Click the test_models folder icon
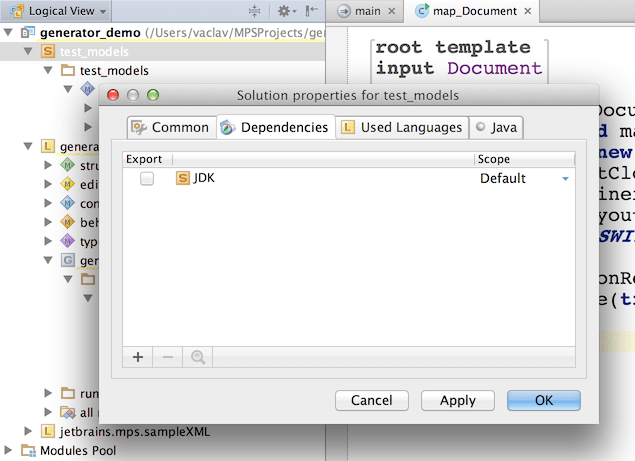 pos(68,70)
